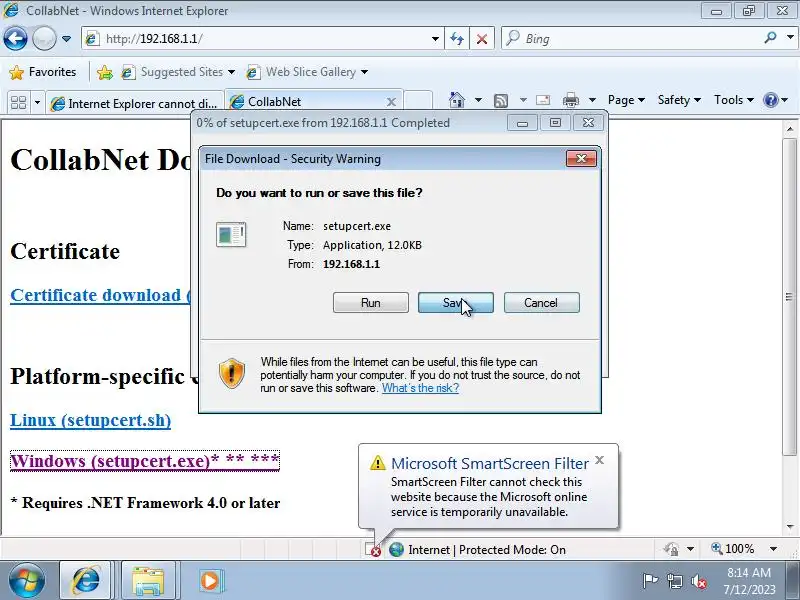Click Cancel in the download dialog
The height and width of the screenshot is (600, 800).
pos(541,303)
